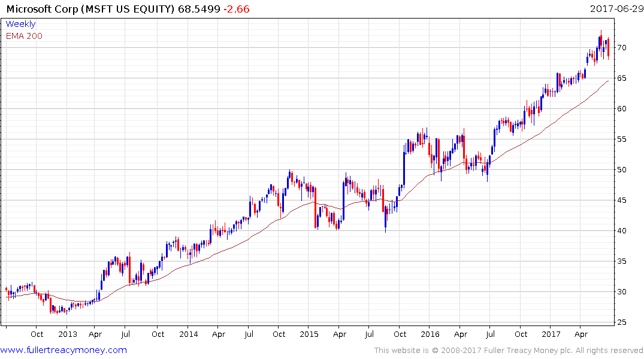Click the 2013 x-axis year label
Screen dimensions: 644x359
click(x=67, y=334)
